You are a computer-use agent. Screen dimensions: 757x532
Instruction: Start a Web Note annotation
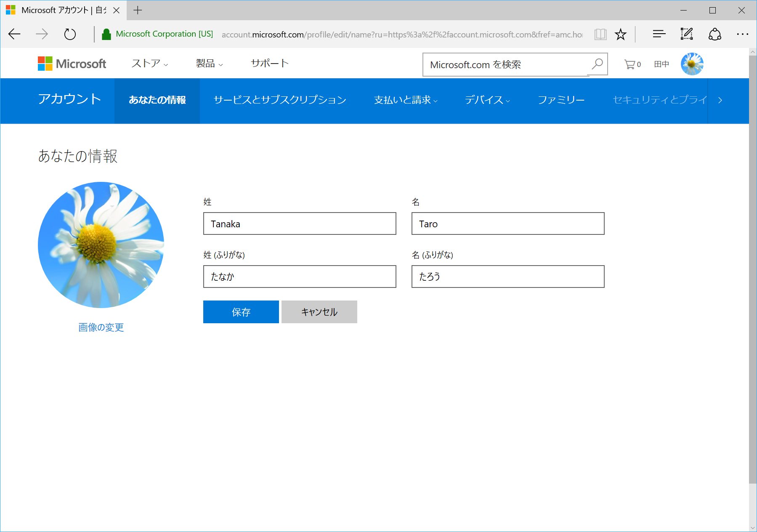click(x=686, y=34)
